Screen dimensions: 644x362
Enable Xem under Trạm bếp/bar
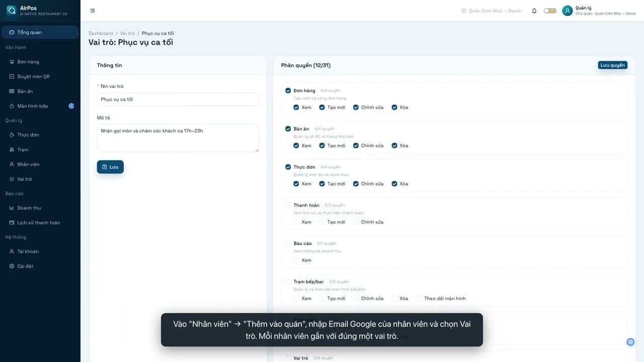tap(296, 298)
